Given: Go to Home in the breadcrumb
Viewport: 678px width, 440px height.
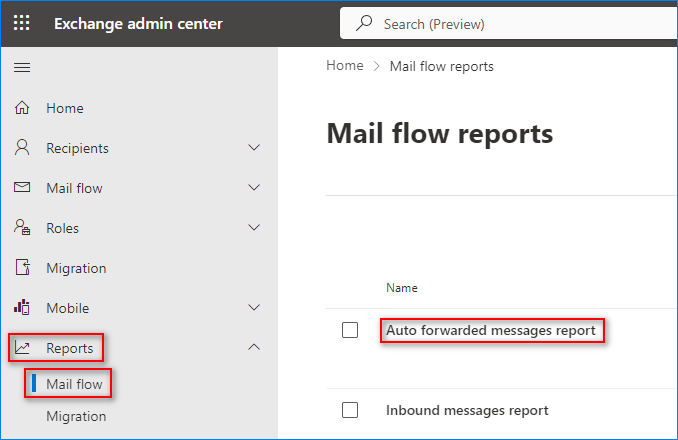Looking at the screenshot, I should click(345, 66).
